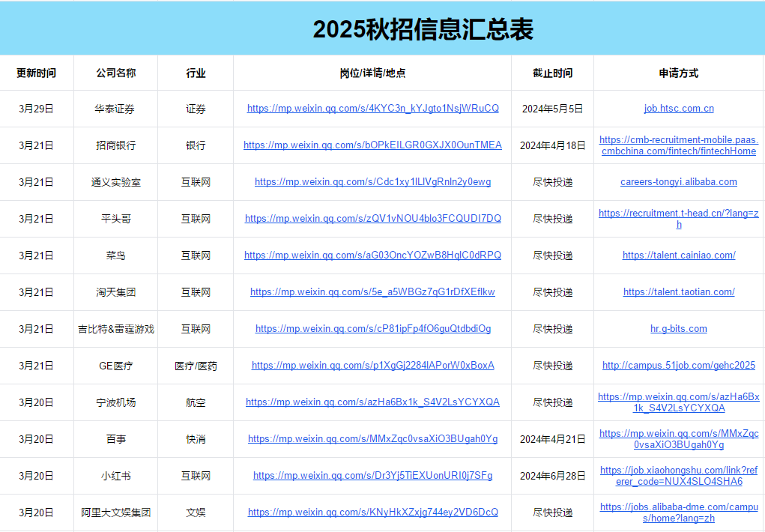This screenshot has height=532, width=765.
Task: Open GE医疗's WeChat job details link
Action: [x=372, y=365]
